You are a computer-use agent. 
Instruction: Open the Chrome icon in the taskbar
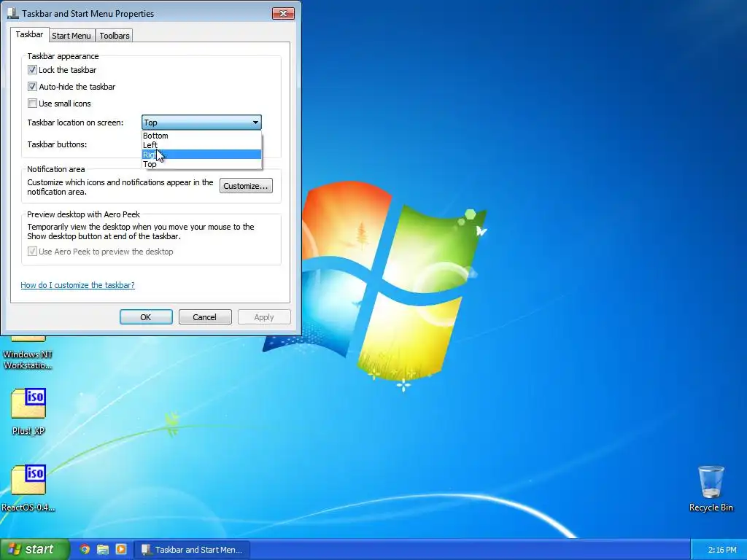85,549
